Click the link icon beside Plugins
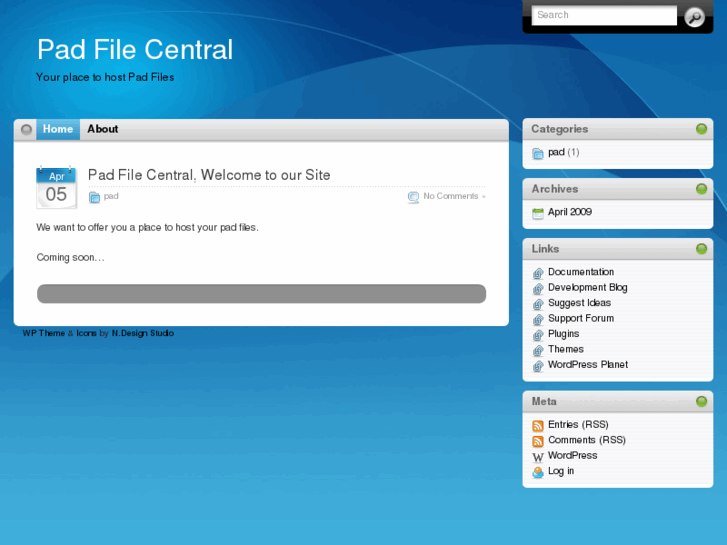This screenshot has width=727, height=545. tap(538, 335)
